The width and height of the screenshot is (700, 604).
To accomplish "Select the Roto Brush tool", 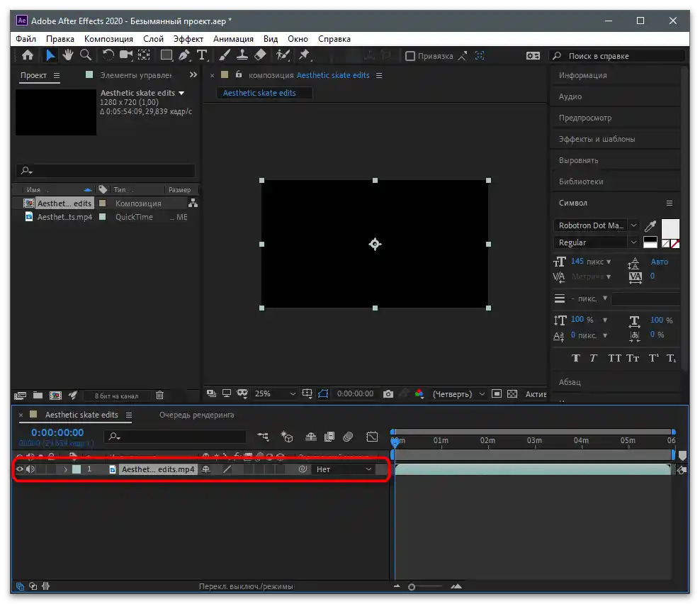I will tap(283, 55).
